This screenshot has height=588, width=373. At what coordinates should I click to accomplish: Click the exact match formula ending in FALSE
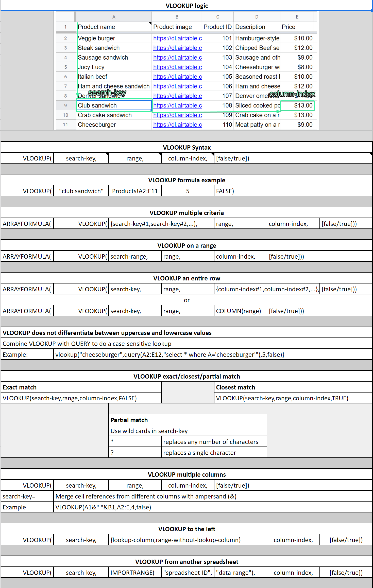[x=81, y=398]
